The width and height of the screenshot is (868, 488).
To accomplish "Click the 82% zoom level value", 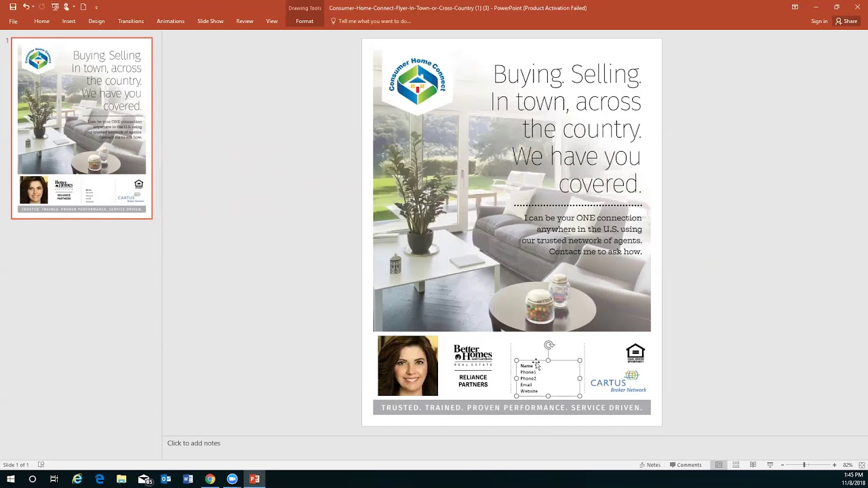I will coord(847,465).
